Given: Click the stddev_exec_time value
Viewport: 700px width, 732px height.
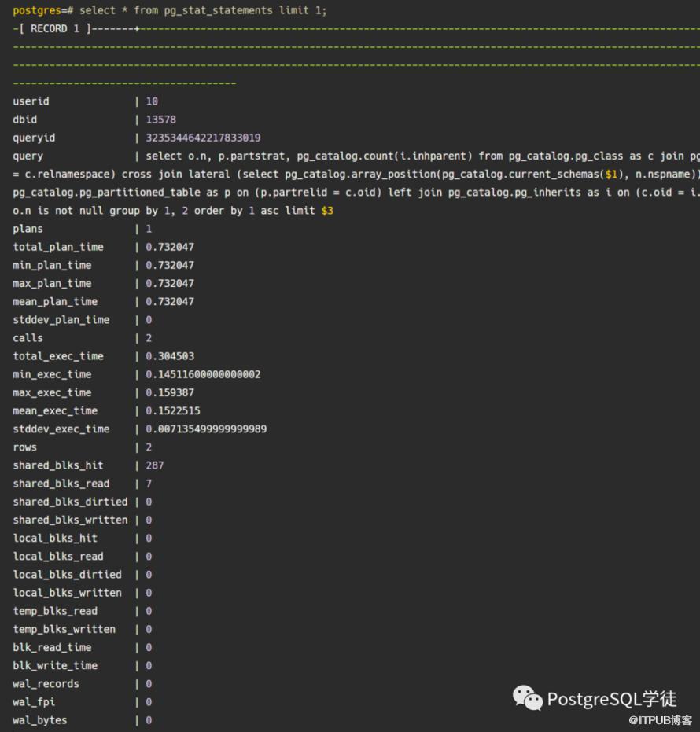Looking at the screenshot, I should pos(206,429).
